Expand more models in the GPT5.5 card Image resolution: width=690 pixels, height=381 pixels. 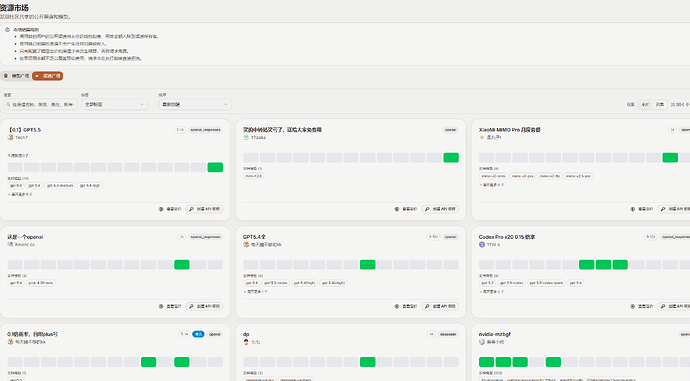(x=20, y=194)
